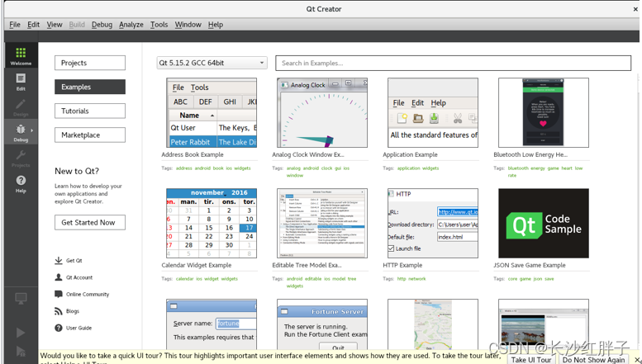Image resolution: width=642 pixels, height=364 pixels.
Task: Click User Guide question mark icon
Action: pyautogui.click(x=59, y=328)
